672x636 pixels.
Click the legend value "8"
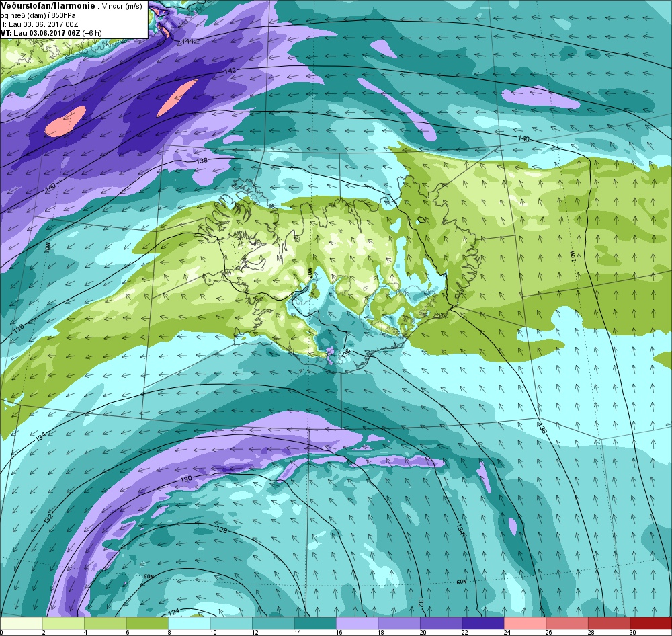169,632
